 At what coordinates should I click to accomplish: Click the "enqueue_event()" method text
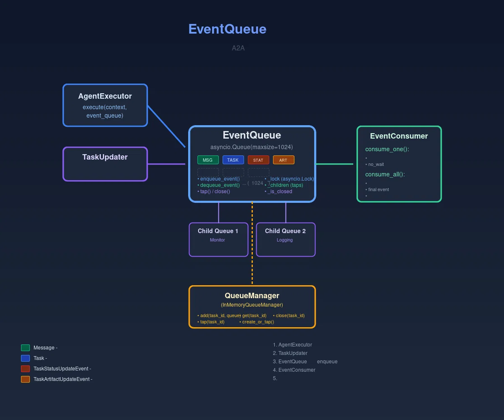tap(218, 179)
